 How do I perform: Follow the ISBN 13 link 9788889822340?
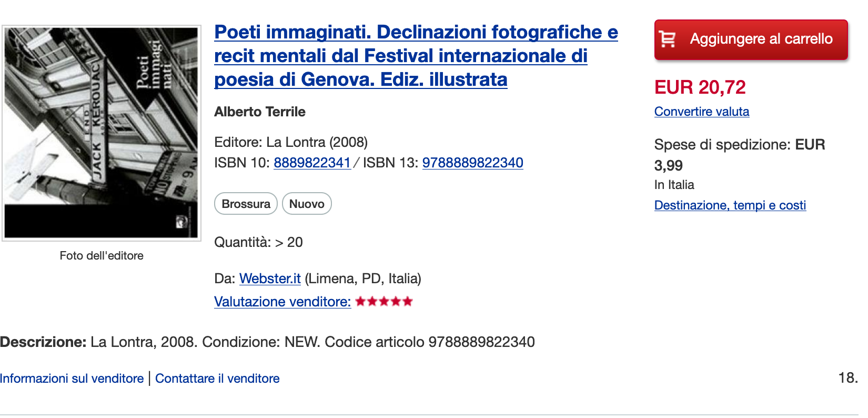473,163
